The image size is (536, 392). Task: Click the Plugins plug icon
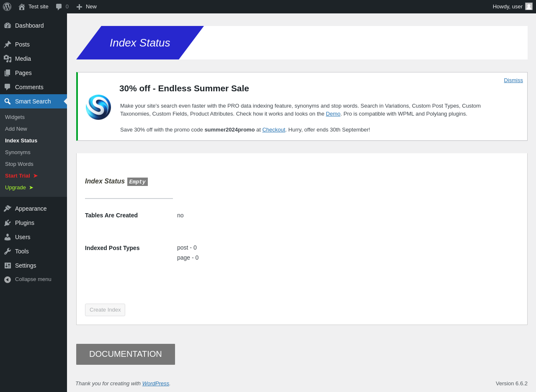coord(8,223)
